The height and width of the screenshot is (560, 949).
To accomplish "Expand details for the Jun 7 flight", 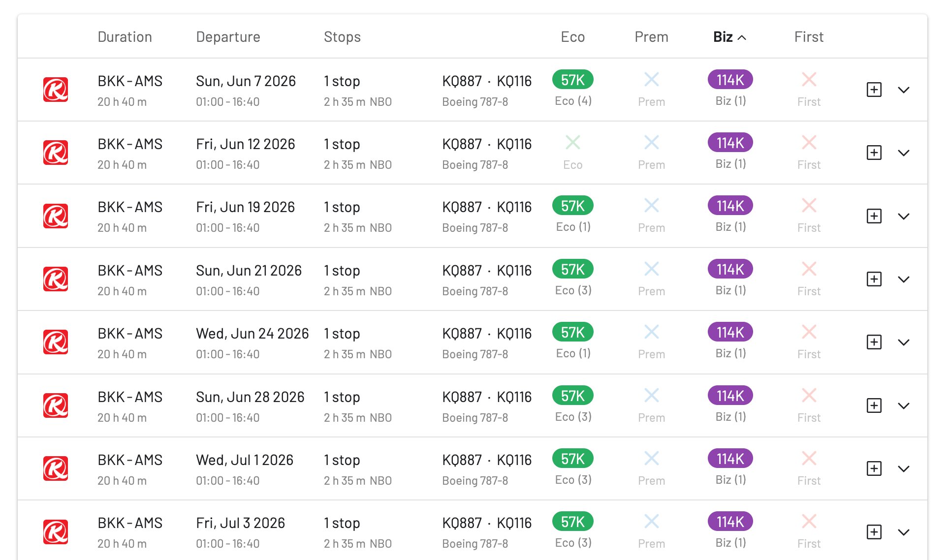I will click(904, 90).
